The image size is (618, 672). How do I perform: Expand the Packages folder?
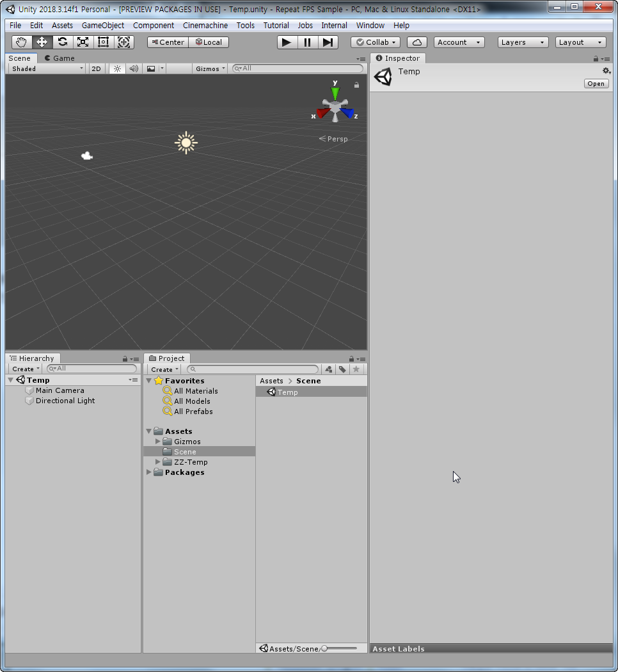[148, 472]
